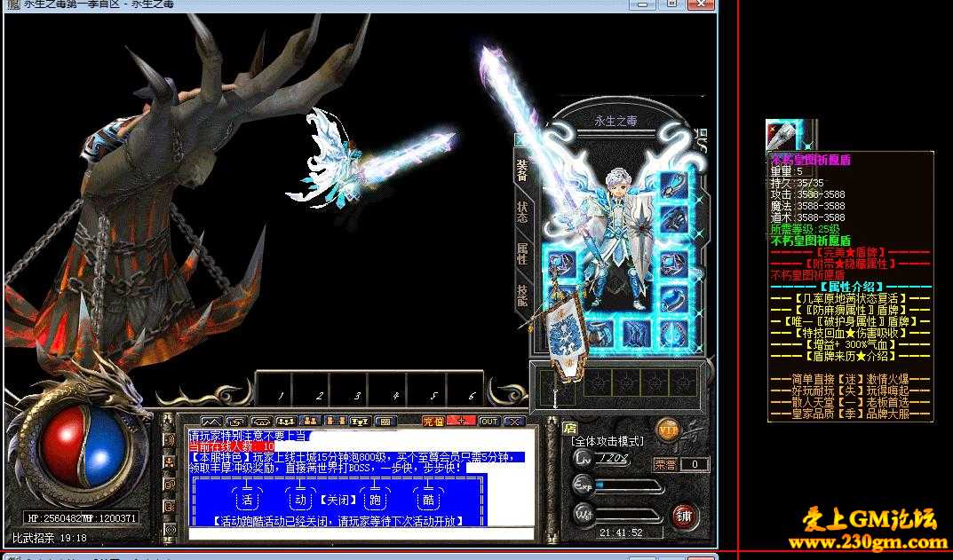Open the group icon with three figures
The width and height of the screenshot is (953, 560).
tap(286, 421)
